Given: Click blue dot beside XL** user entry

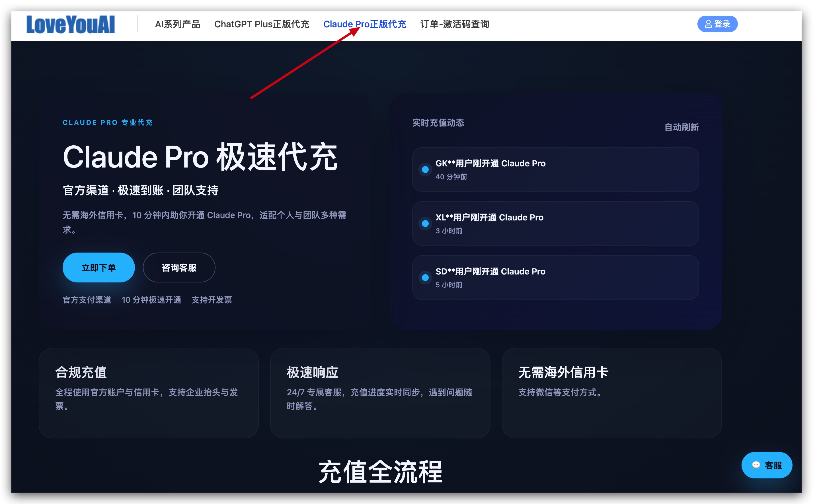Looking at the screenshot, I should pos(425,224).
